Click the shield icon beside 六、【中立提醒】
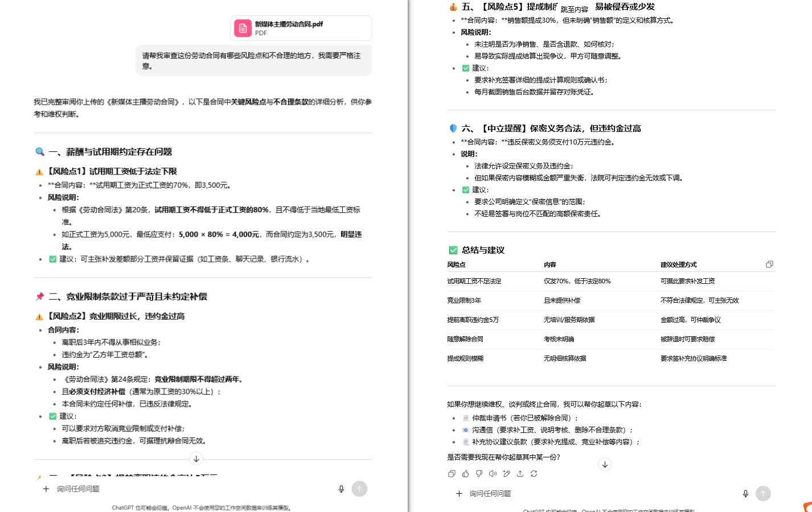The height and width of the screenshot is (512, 812). 453,128
